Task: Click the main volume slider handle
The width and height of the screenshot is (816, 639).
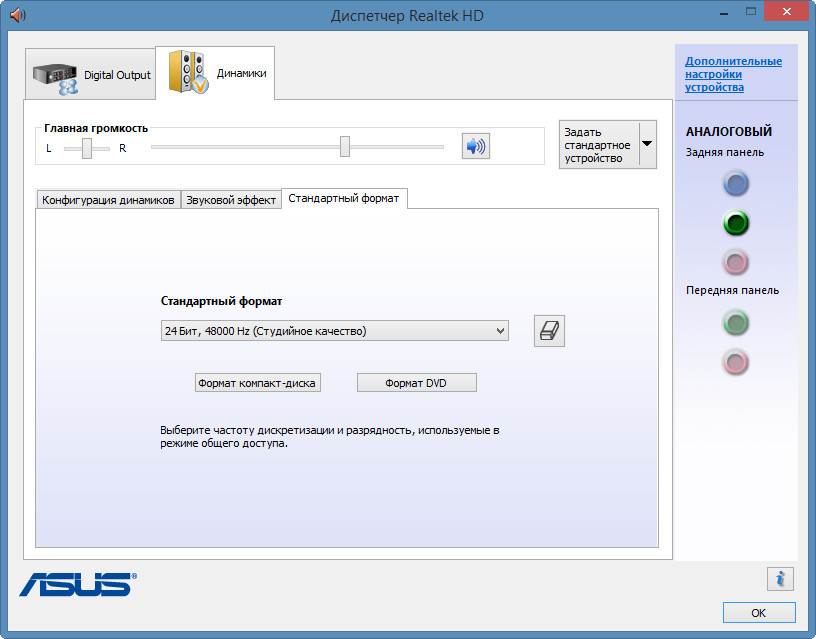Action: click(x=345, y=147)
